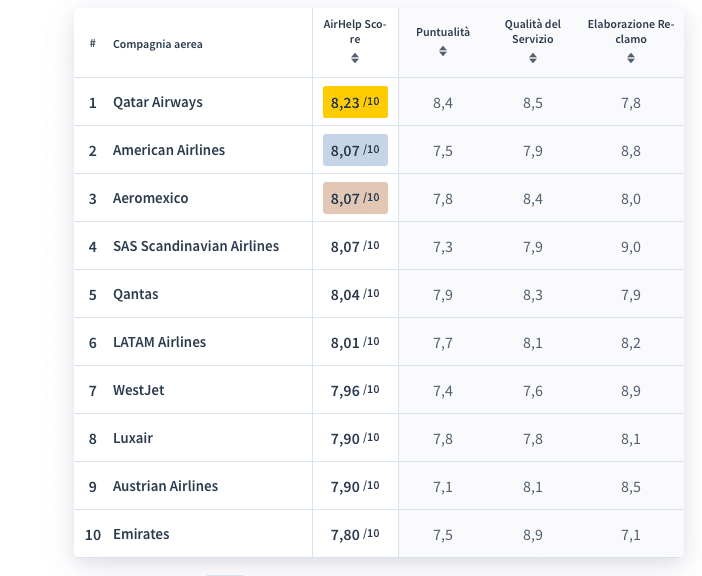Click Emirates' 8,9 service quality value

coord(532,535)
